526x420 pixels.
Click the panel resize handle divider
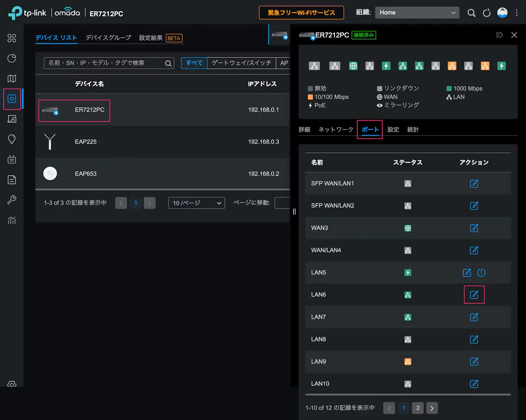[294, 212]
